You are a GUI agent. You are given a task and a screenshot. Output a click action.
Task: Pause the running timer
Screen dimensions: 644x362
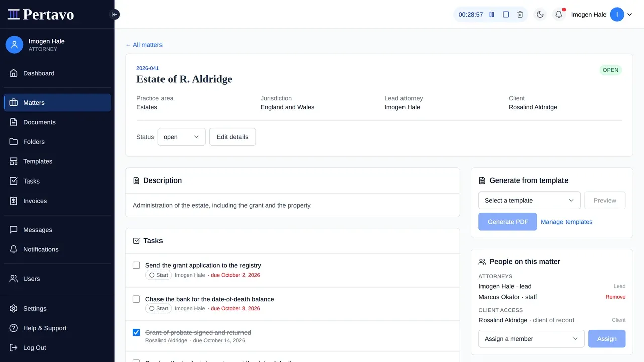click(x=492, y=15)
